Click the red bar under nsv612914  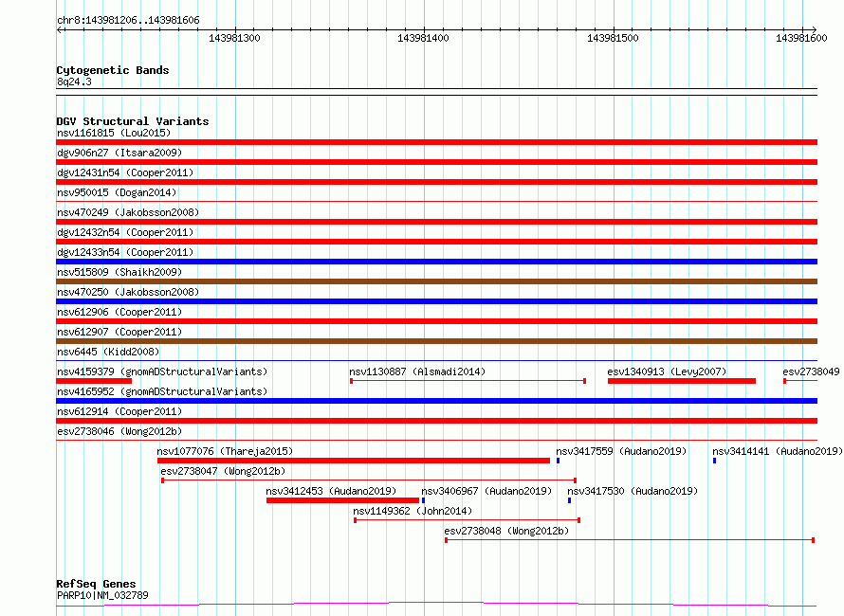coord(436,421)
